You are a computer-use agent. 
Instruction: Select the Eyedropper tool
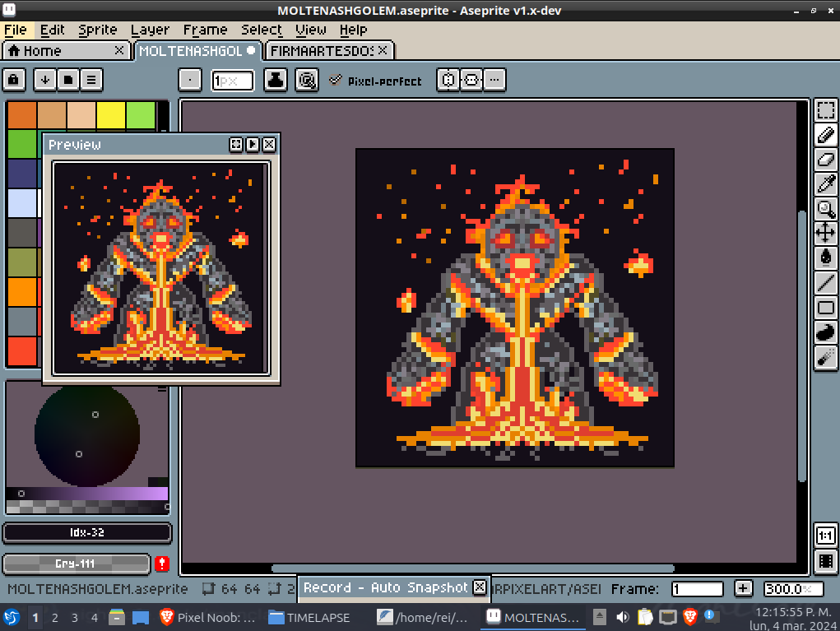pyautogui.click(x=825, y=184)
